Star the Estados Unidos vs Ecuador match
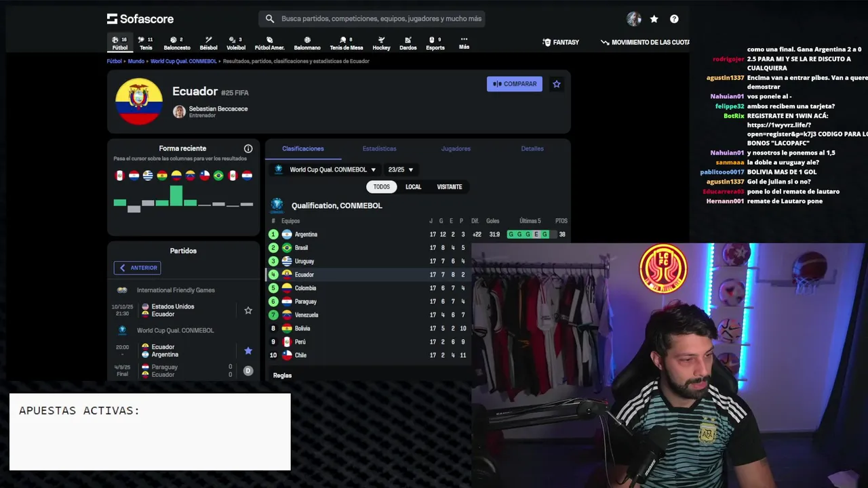This screenshot has height=488, width=868. pos(248,310)
